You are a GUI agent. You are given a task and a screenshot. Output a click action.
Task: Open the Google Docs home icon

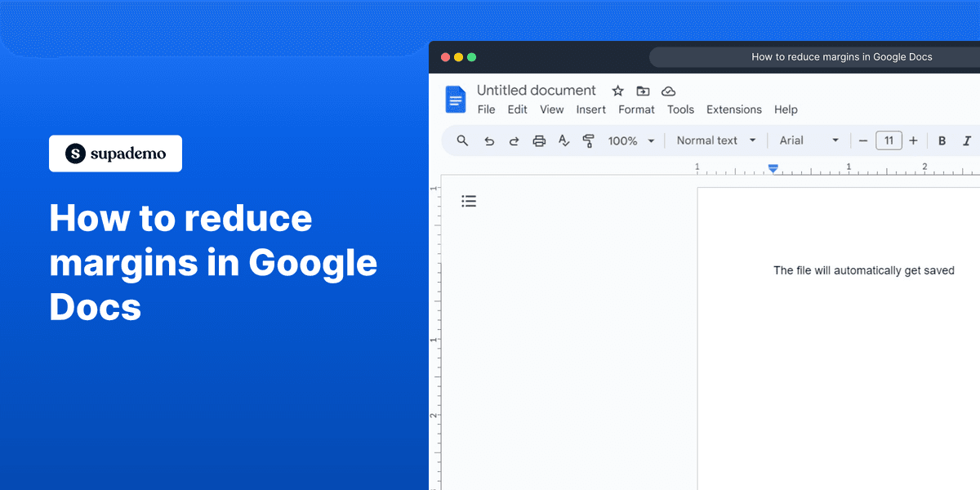click(x=455, y=98)
